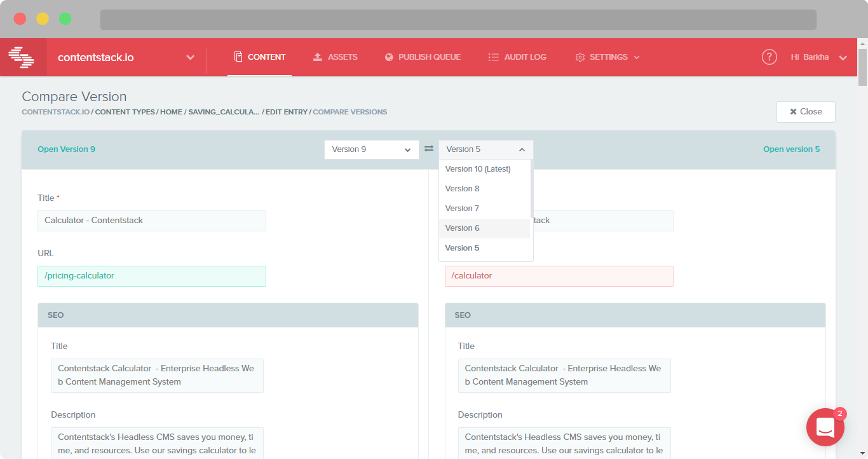Image resolution: width=868 pixels, height=459 pixels.
Task: Expand the contentstack.io stack dropdown
Action: (x=190, y=57)
